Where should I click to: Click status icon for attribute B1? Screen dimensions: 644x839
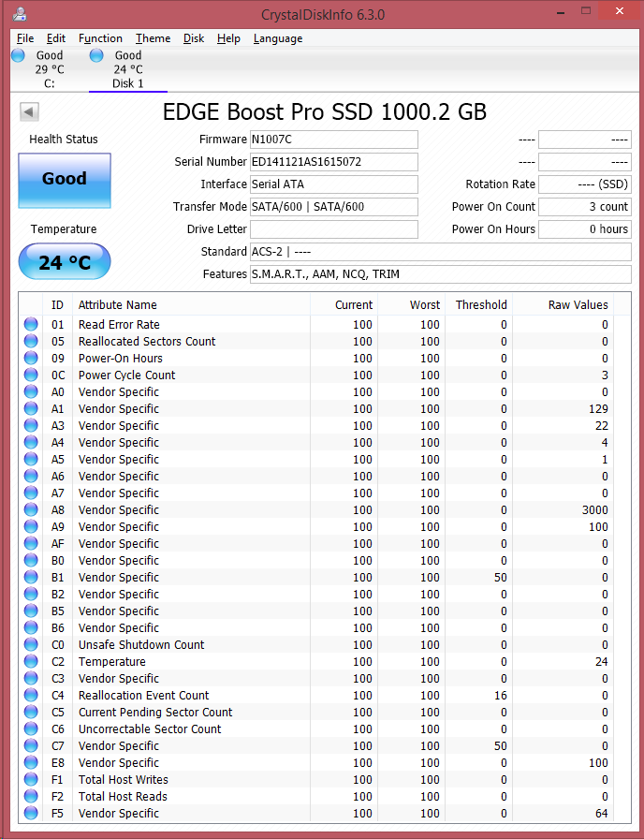click(x=31, y=578)
